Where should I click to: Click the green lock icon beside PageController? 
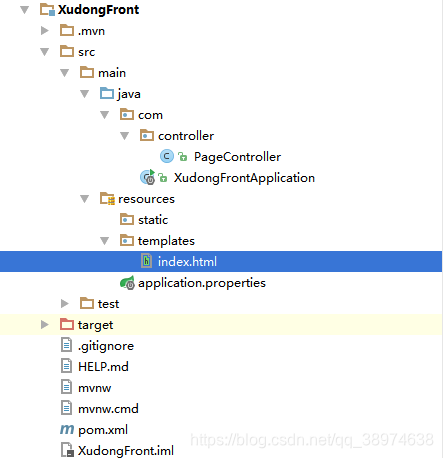[x=183, y=156]
